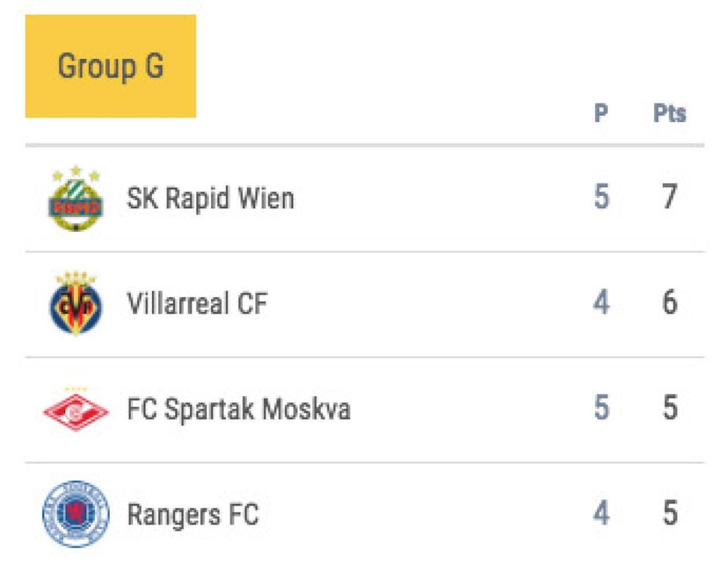Open the Villarreal CF team link
The height and width of the screenshot is (586, 728).
pyautogui.click(x=197, y=303)
